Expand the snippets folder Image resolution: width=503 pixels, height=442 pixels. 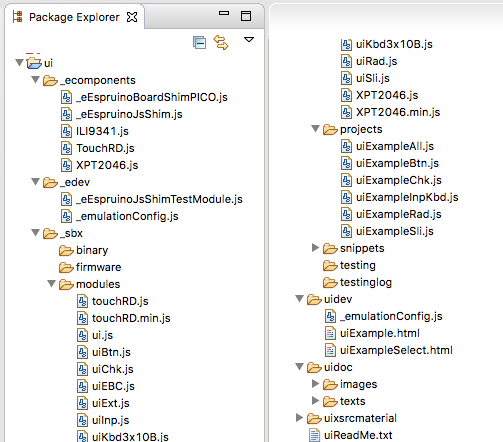tap(315, 248)
